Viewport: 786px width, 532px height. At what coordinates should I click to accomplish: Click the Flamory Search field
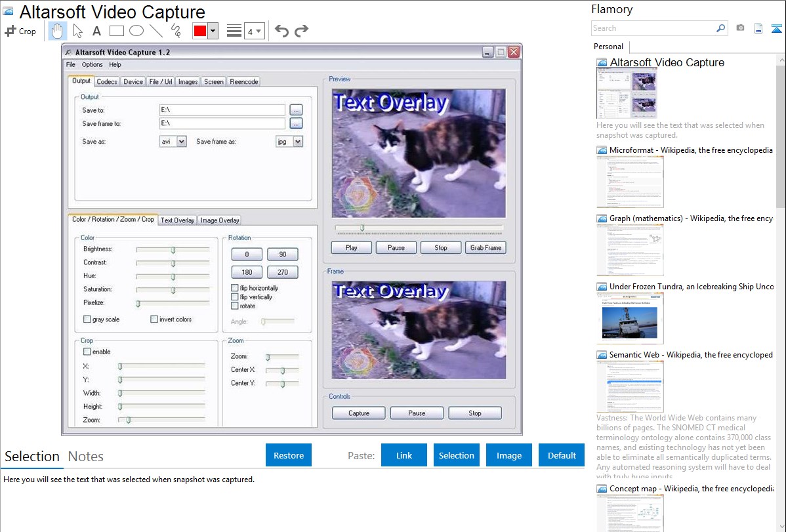653,28
